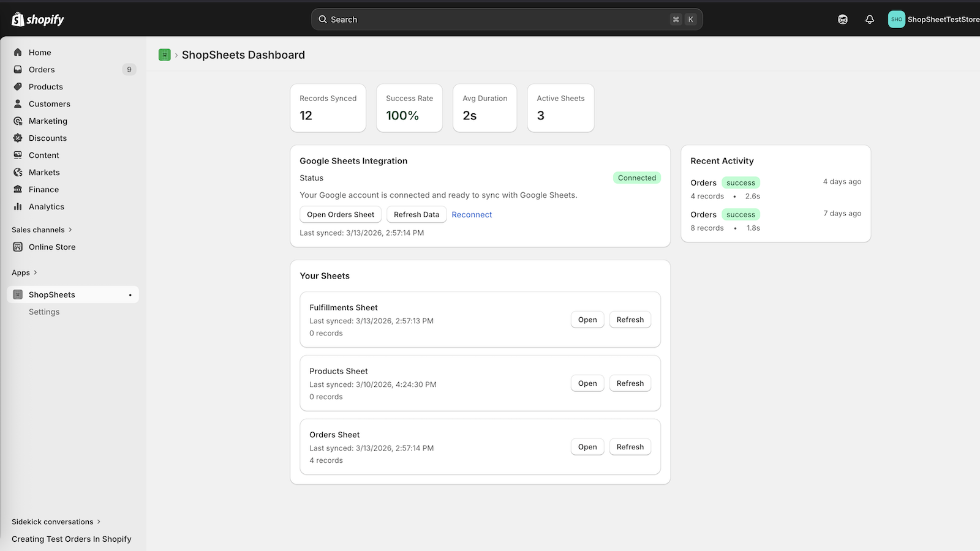Open the notifications bell icon
The width and height of the screenshot is (980, 551).
pos(870,20)
